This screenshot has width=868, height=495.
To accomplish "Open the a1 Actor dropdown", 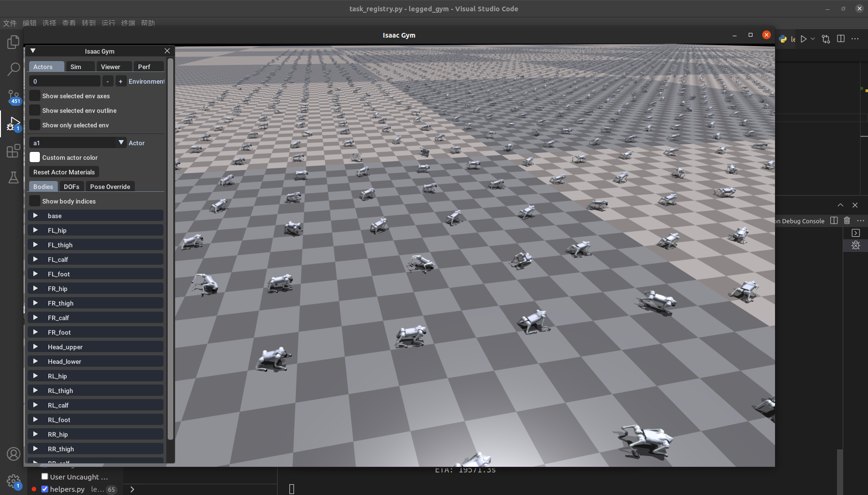I will [121, 143].
